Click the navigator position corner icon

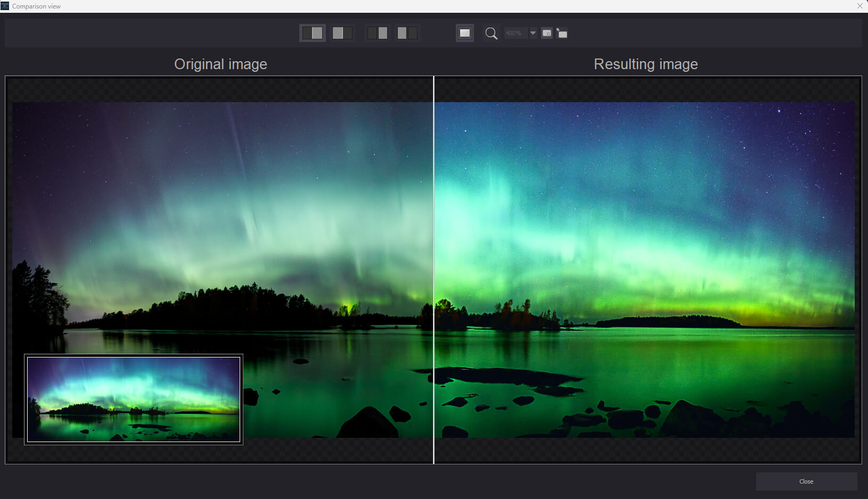562,33
